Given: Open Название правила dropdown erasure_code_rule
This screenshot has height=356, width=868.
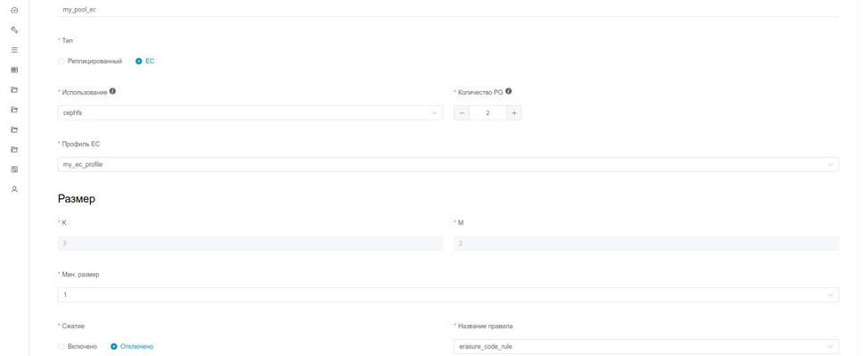Looking at the screenshot, I should [646, 346].
